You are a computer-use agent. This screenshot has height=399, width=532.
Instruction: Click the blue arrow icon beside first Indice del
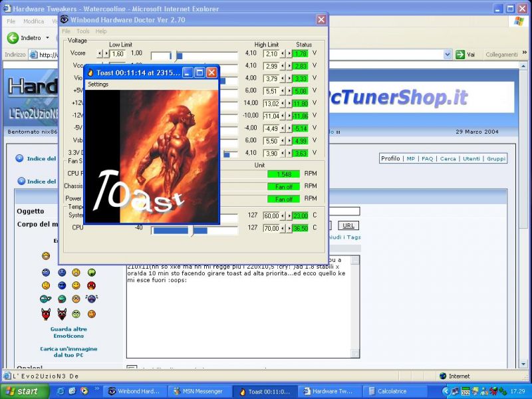tap(19, 158)
